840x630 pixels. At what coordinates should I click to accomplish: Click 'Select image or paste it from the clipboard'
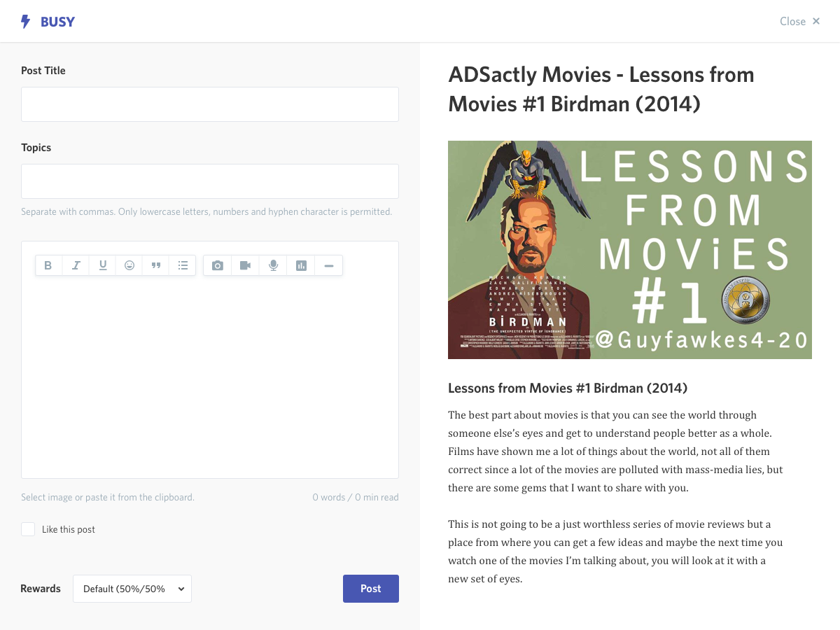click(x=108, y=497)
